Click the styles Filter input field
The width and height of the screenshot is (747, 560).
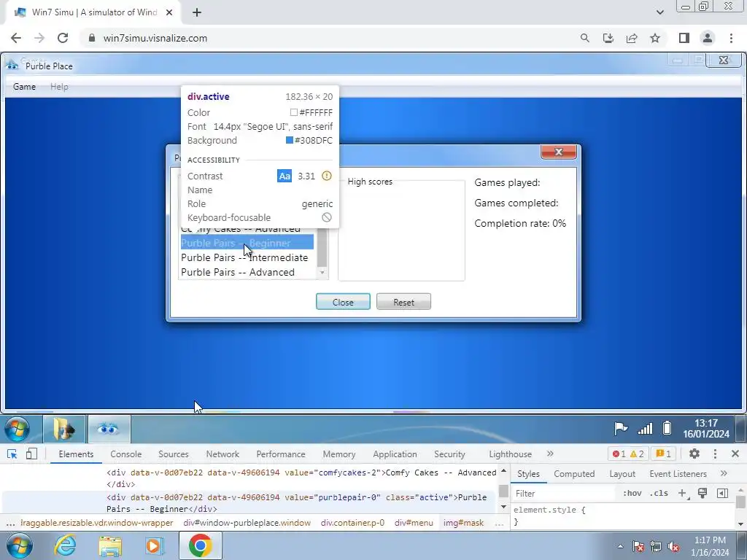click(x=564, y=494)
